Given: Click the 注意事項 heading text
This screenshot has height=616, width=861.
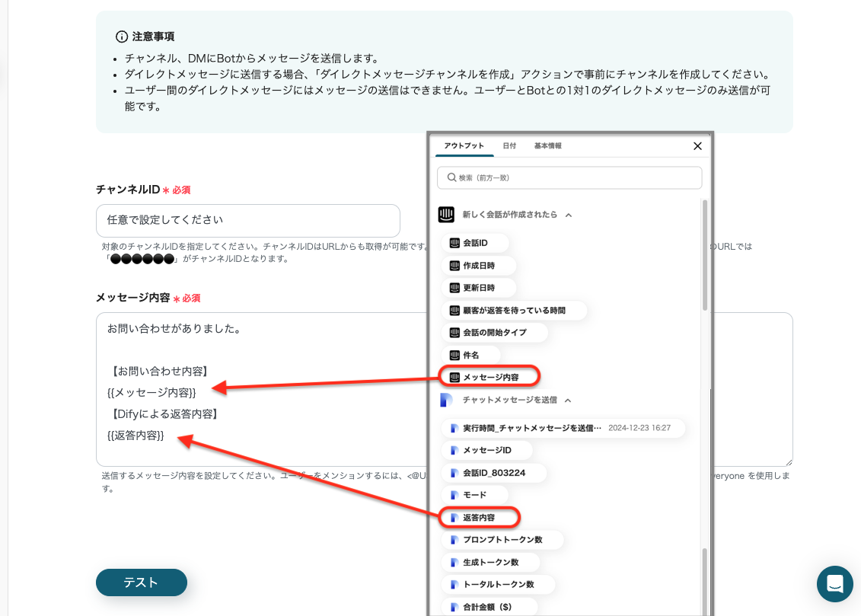Looking at the screenshot, I should 153,37.
